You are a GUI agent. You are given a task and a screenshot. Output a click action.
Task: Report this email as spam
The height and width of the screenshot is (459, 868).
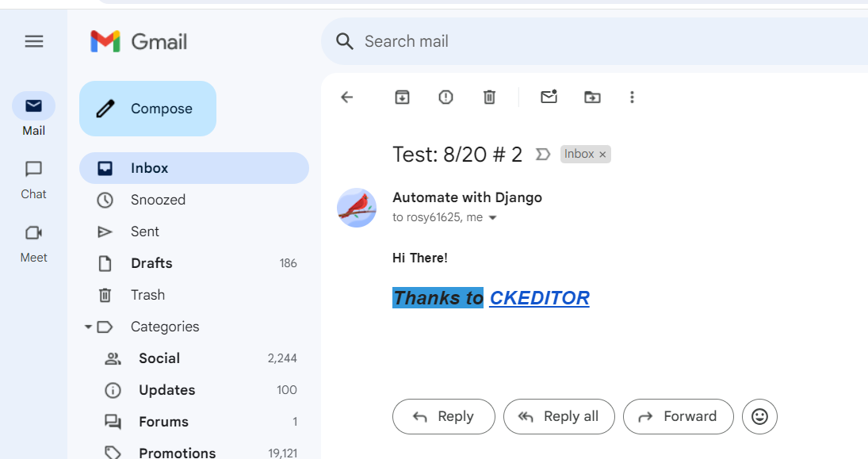coord(445,98)
